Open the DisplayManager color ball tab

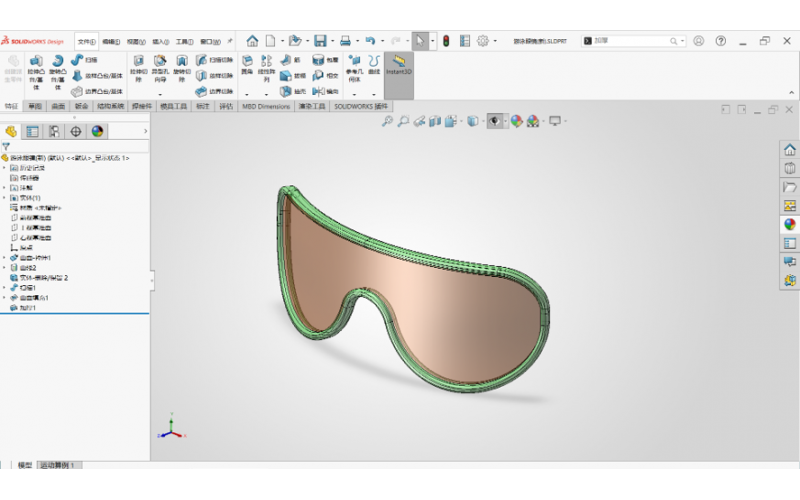coord(97,132)
